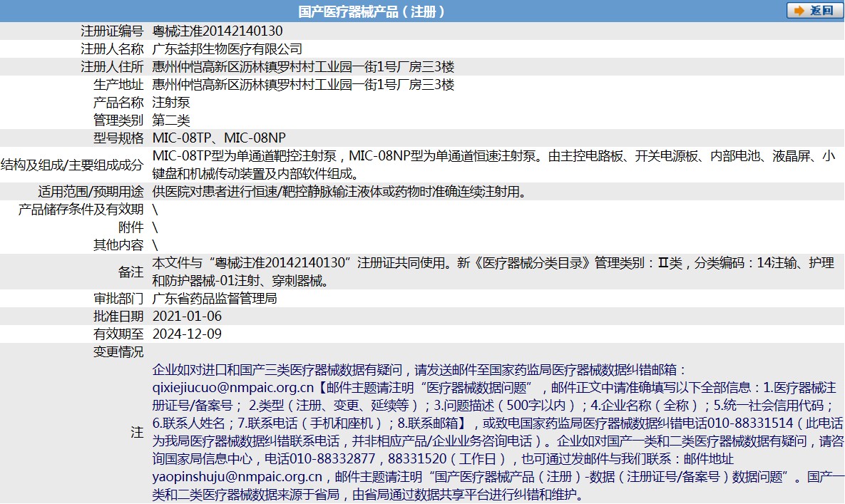Click the 附件 label
845x504 pixels.
[x=131, y=227]
